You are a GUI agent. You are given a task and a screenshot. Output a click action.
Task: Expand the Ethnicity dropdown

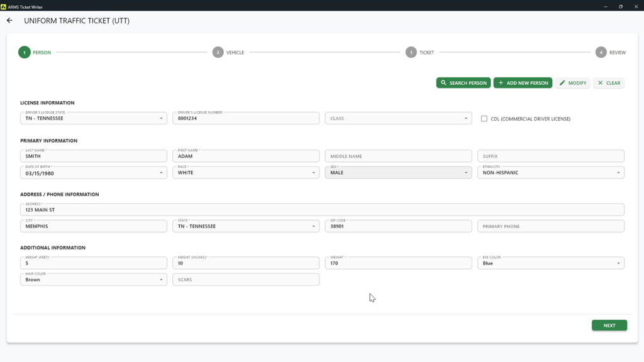[x=550, y=173]
